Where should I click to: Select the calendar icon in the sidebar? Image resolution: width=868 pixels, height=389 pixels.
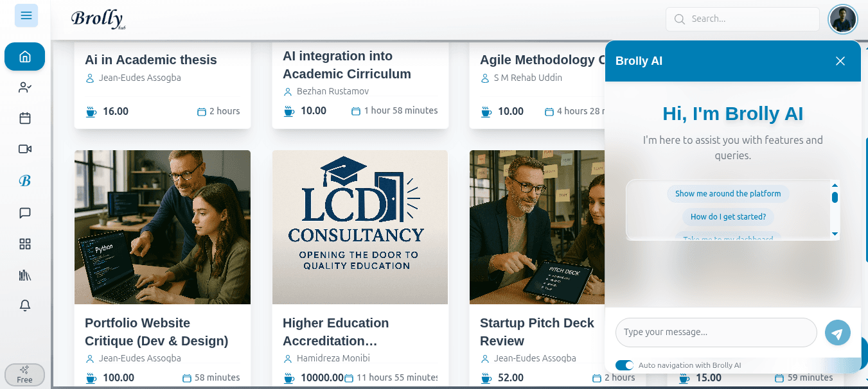tap(24, 118)
